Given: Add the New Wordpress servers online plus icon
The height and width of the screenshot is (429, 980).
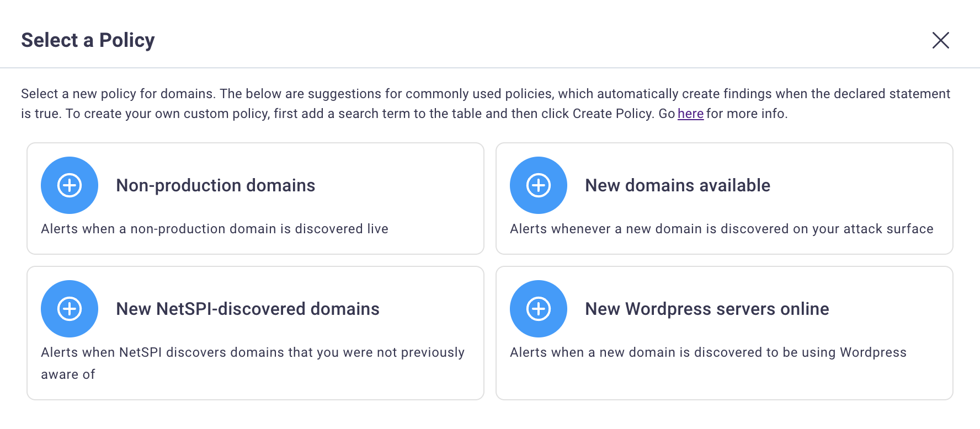Looking at the screenshot, I should coord(539,309).
